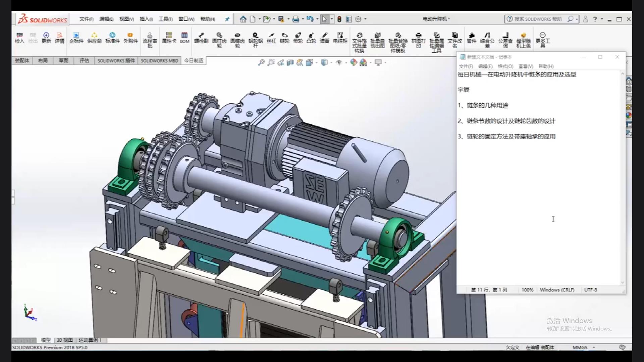Click the Notepad vertical scrollbar
This screenshot has height=362, width=644.
tap(623, 178)
